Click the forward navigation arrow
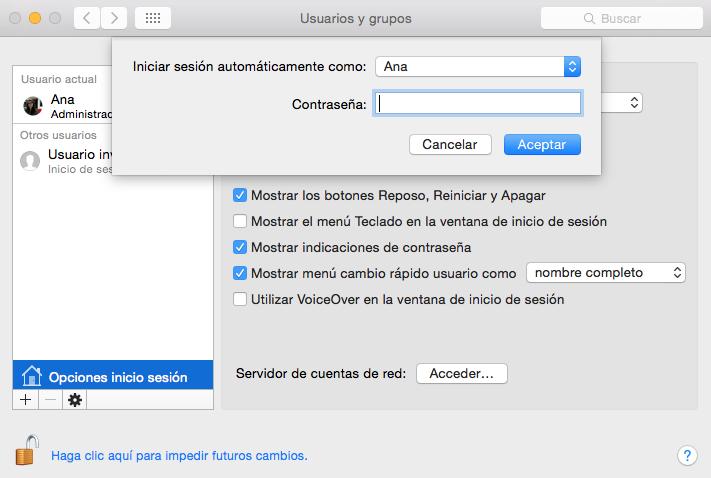The height and width of the screenshot is (478, 711). [114, 18]
